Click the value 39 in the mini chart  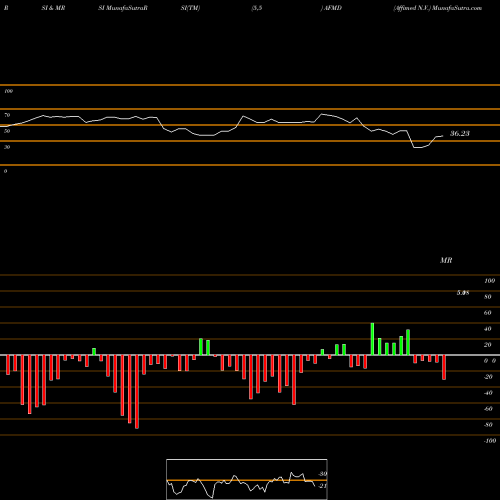point(323,474)
